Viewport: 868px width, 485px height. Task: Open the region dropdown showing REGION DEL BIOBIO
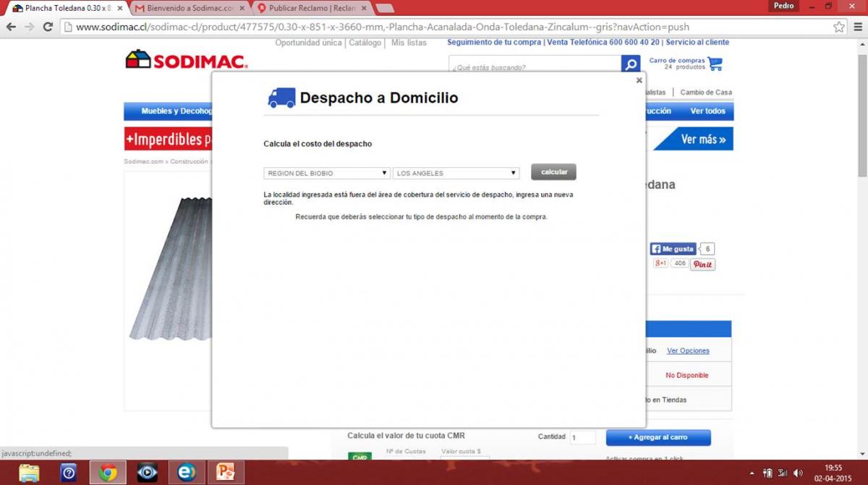click(327, 173)
